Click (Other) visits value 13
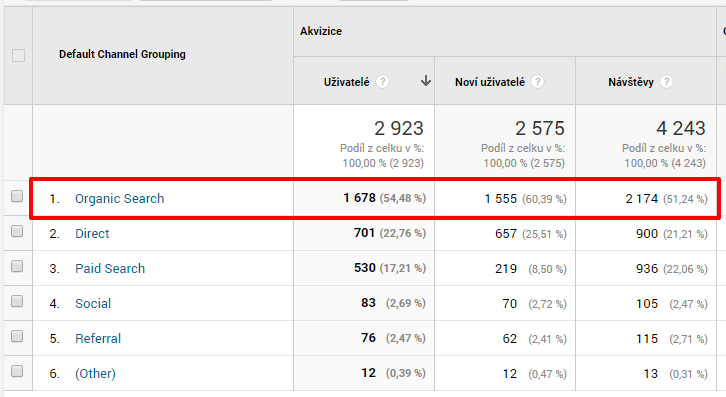Screen dimensions: 726x397 [651, 373]
